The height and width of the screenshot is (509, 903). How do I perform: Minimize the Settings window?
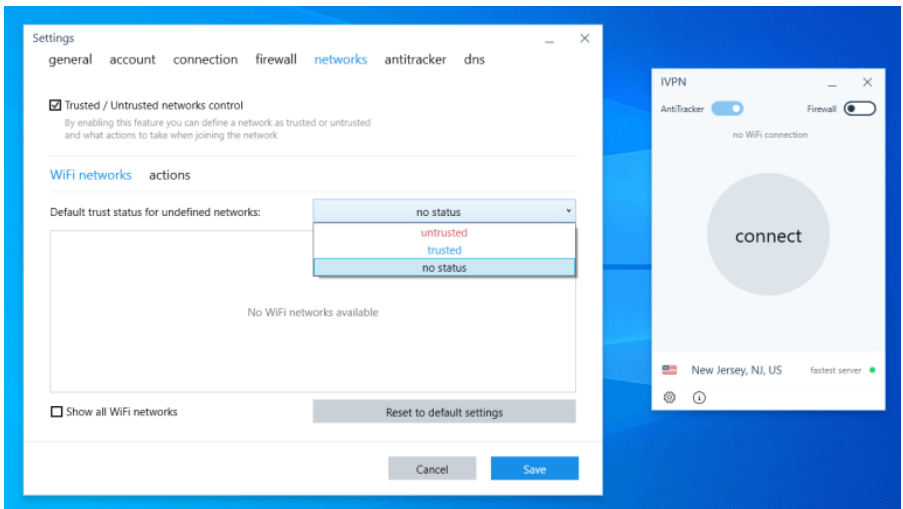point(549,39)
